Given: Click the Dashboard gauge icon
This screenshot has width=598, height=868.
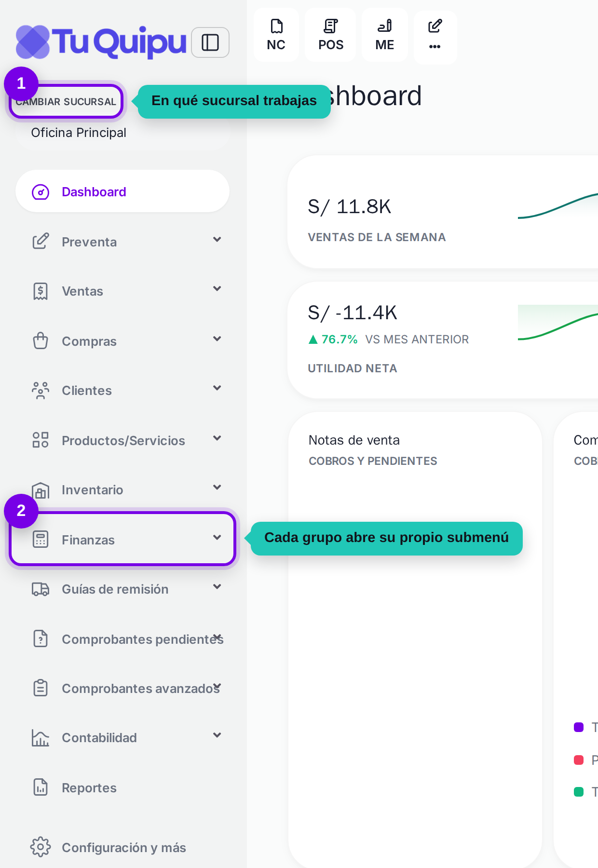Looking at the screenshot, I should (x=41, y=192).
